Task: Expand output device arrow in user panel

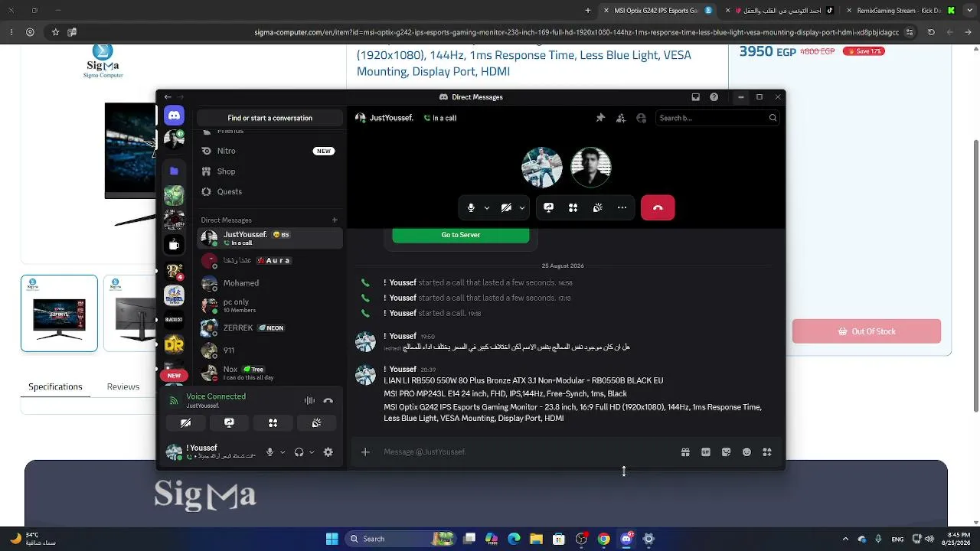Action: 312,452
